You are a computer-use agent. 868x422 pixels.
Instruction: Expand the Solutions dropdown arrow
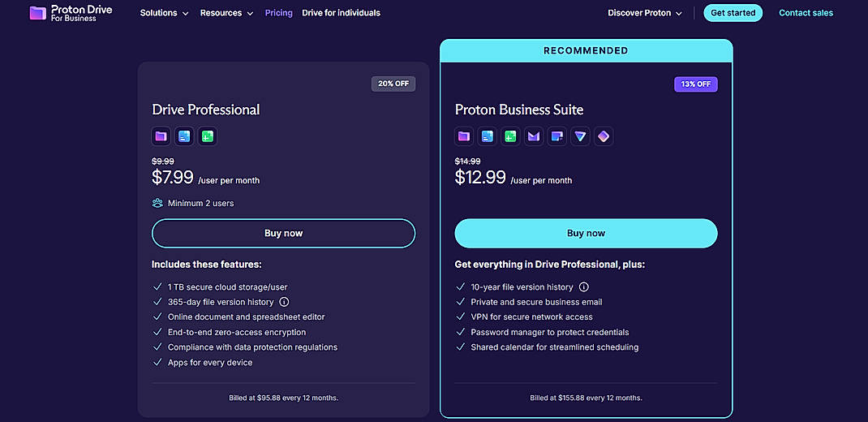186,13
